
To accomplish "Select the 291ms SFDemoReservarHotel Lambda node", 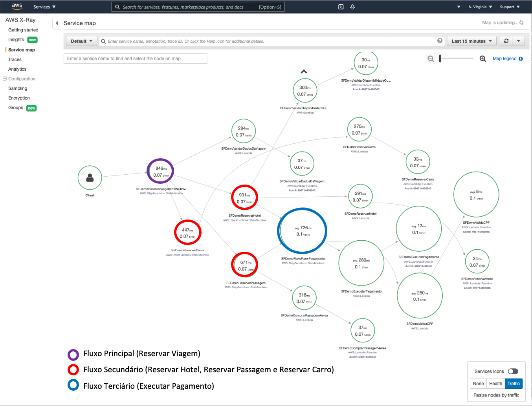I will pyautogui.click(x=360, y=196).
